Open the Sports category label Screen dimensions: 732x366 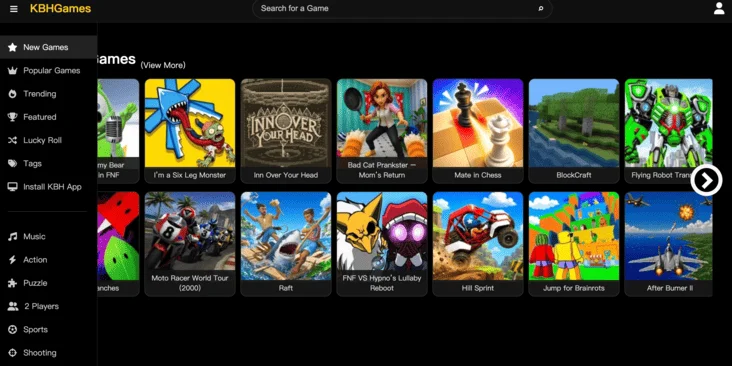pos(35,330)
